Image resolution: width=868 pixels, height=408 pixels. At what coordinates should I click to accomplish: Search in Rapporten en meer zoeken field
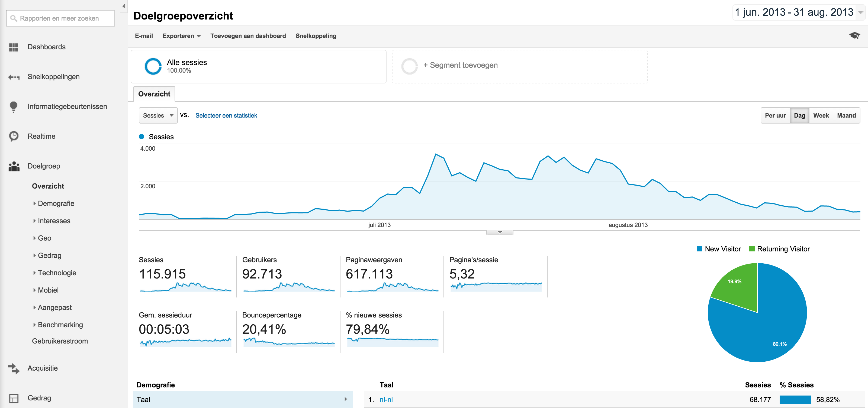61,18
